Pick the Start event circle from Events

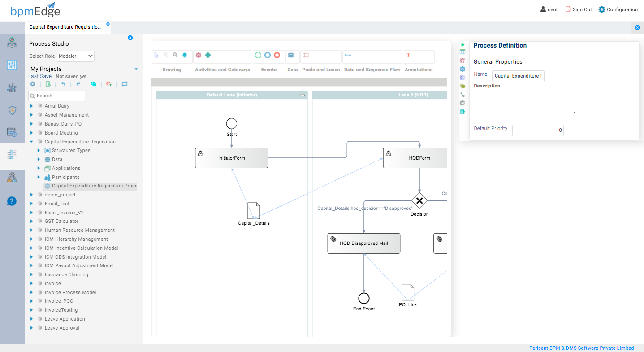point(257,55)
